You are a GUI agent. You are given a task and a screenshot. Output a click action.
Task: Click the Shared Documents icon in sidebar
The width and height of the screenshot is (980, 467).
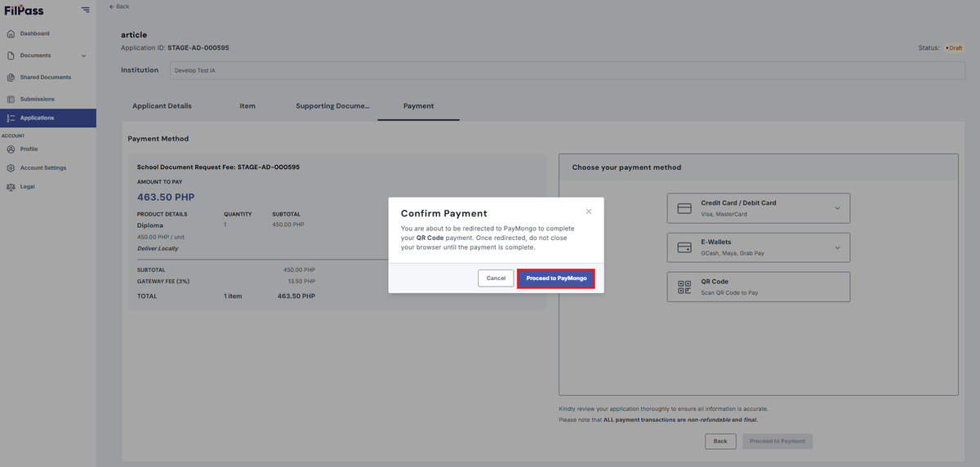[x=11, y=78]
